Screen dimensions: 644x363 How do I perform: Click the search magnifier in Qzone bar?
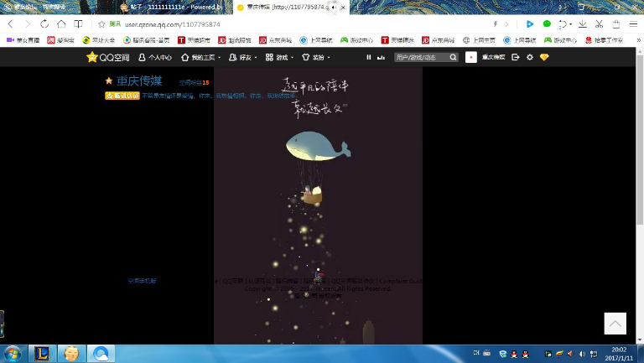click(x=453, y=57)
